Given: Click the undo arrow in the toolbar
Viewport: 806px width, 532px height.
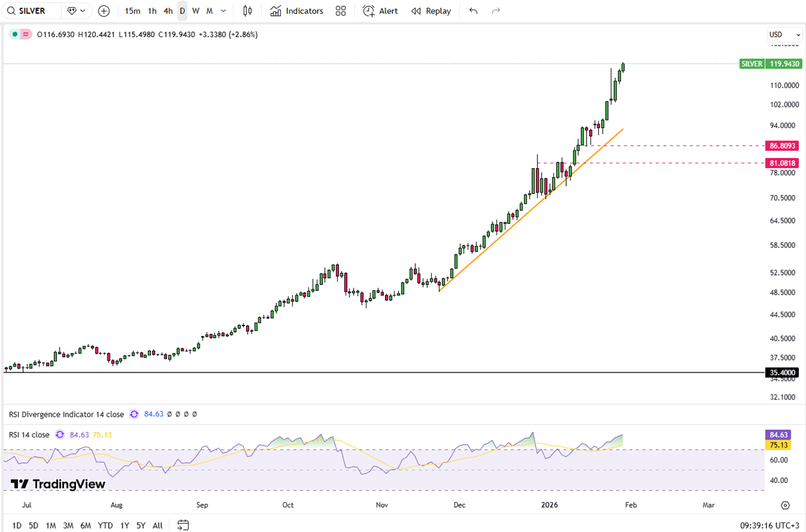Looking at the screenshot, I should click(x=473, y=11).
